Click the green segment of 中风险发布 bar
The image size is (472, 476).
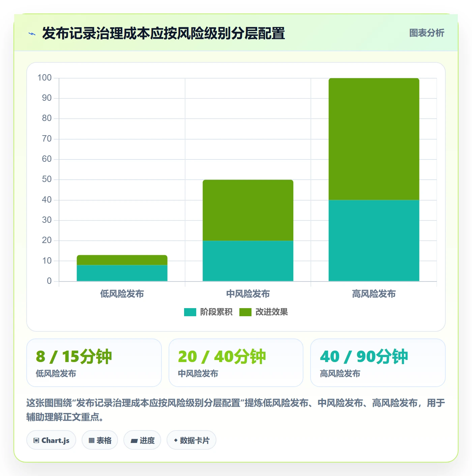coord(248,210)
